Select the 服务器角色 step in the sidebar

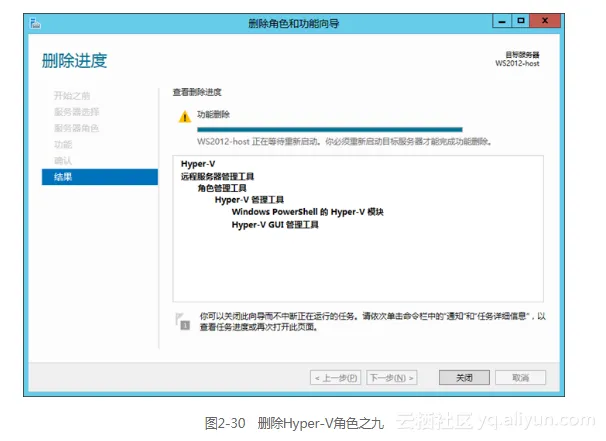point(77,128)
